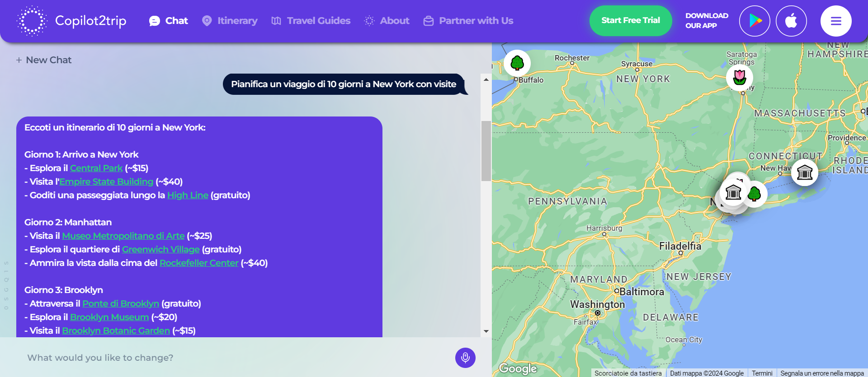Click 'Giorno 1: Arrivo a New York' heading
The width and height of the screenshot is (868, 377).
[81, 154]
